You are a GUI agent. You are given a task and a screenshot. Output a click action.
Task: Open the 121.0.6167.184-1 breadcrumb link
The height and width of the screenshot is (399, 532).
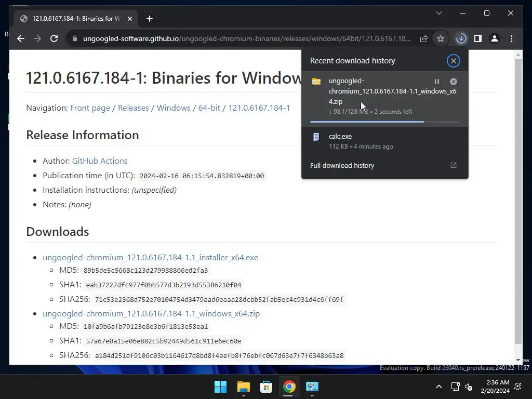259,108
